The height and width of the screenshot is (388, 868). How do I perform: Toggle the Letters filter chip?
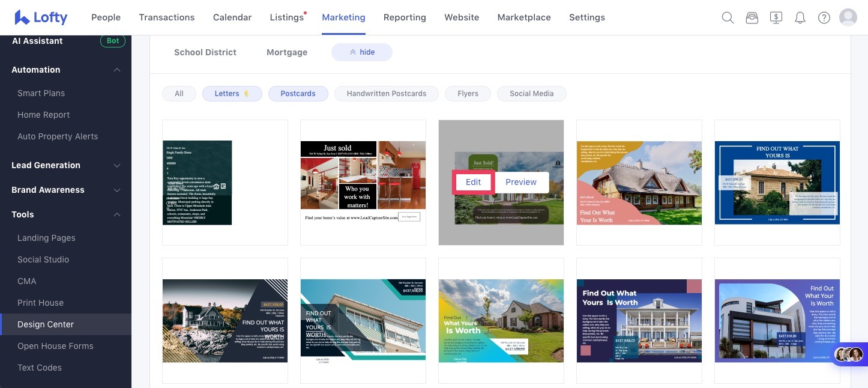click(232, 94)
